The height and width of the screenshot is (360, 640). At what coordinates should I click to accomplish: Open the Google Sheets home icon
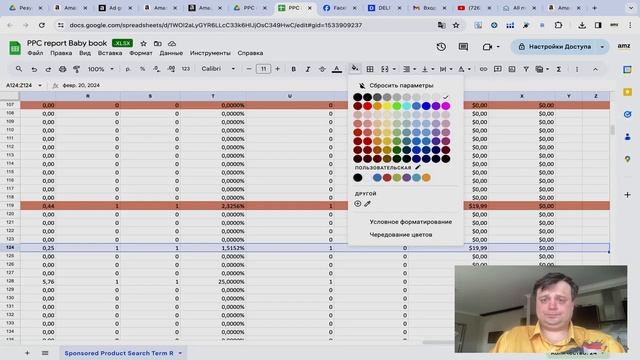15,48
